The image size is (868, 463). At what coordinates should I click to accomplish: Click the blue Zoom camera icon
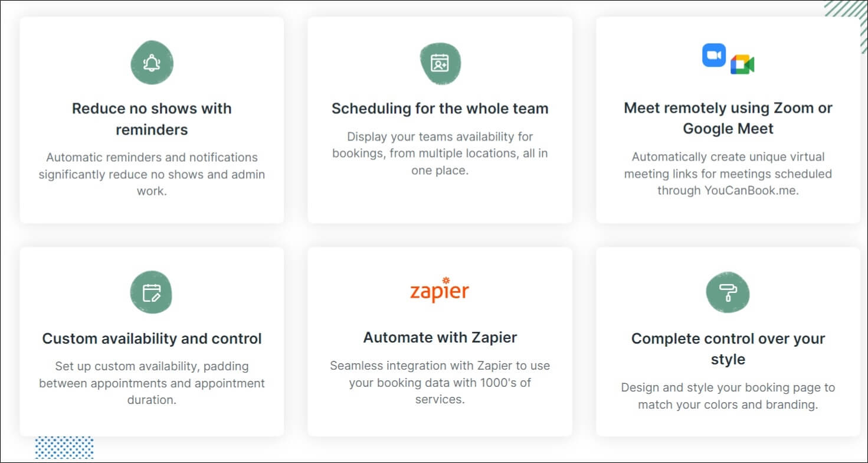coord(713,55)
